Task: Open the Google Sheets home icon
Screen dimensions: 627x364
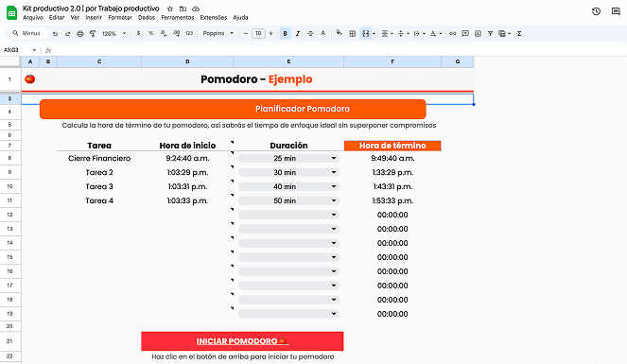Action: pyautogui.click(x=11, y=13)
